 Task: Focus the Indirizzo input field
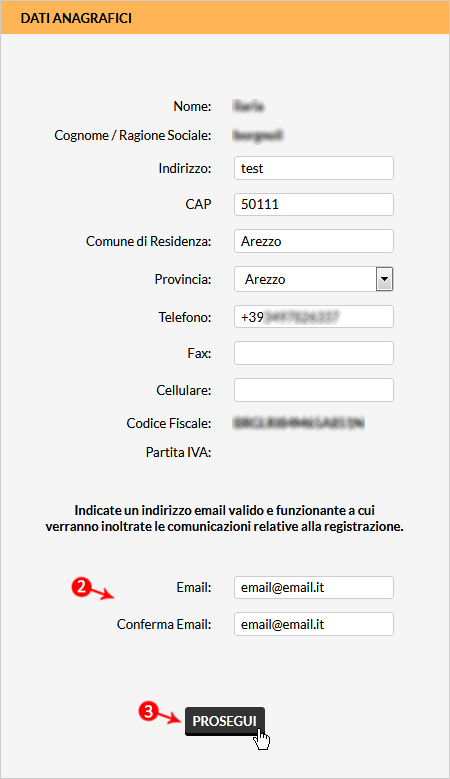(x=314, y=168)
